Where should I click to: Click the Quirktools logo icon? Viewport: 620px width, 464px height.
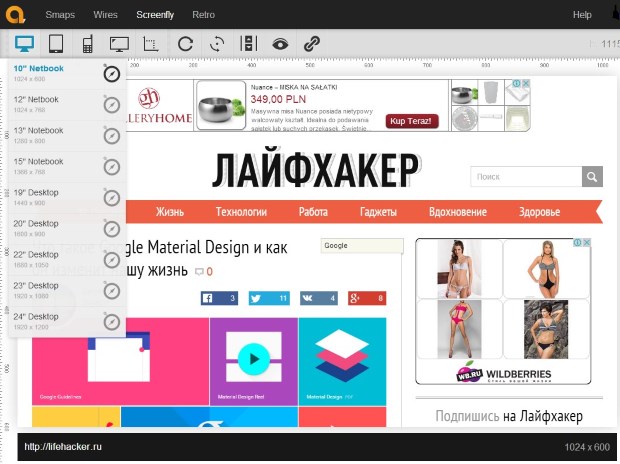tap(15, 15)
